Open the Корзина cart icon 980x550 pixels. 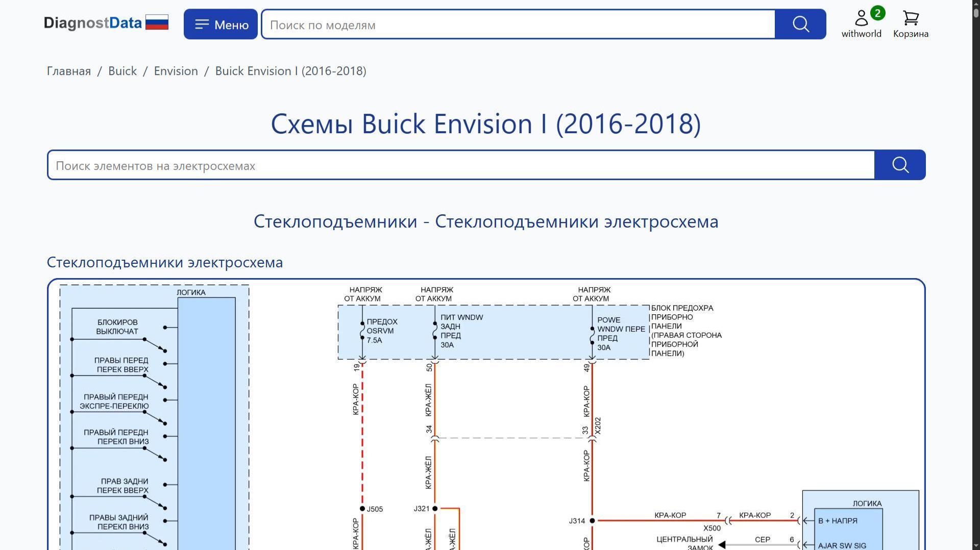[911, 24]
